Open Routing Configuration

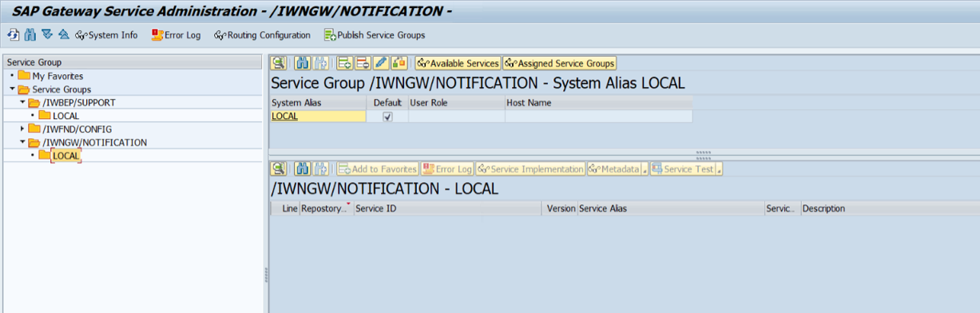coord(262,35)
